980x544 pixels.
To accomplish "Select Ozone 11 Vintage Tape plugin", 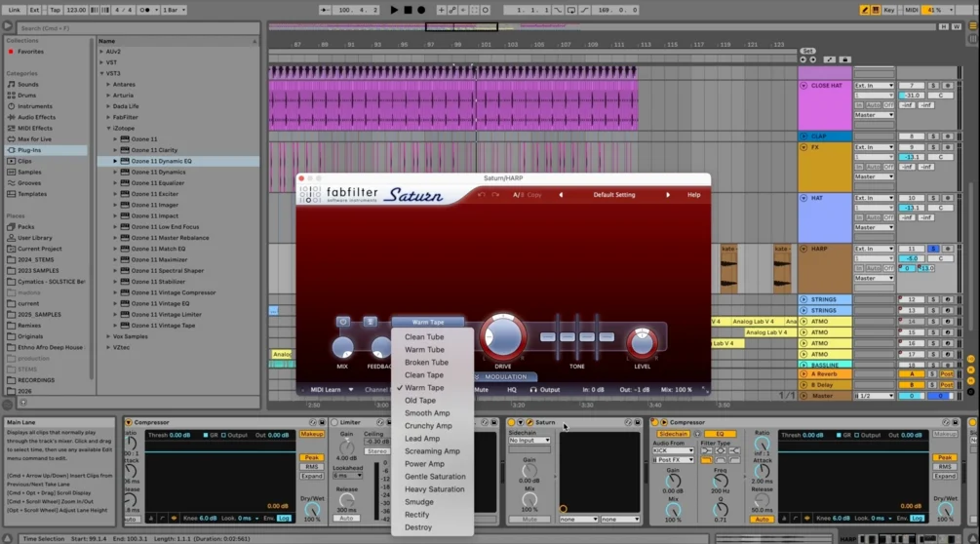I will pos(163,326).
